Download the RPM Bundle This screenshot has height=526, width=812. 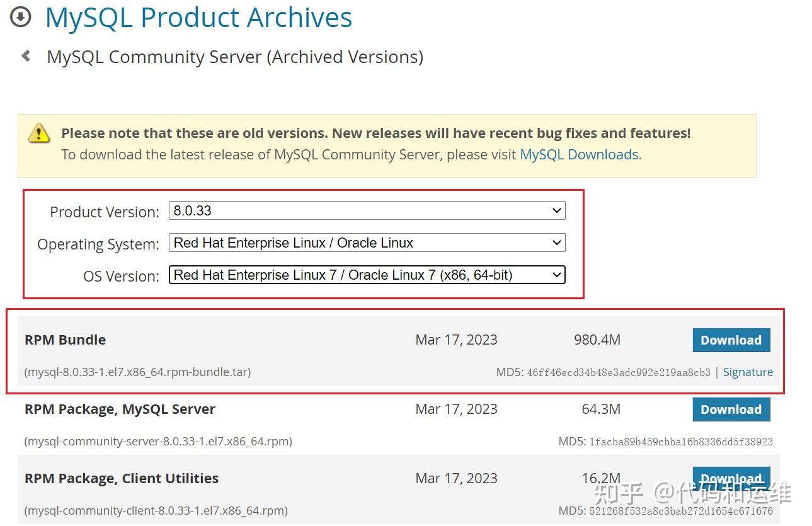click(x=731, y=340)
